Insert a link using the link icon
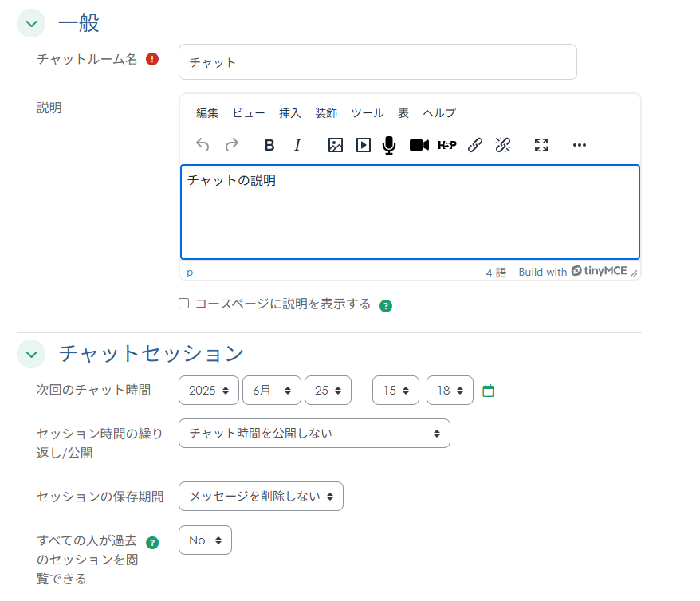 (x=474, y=145)
